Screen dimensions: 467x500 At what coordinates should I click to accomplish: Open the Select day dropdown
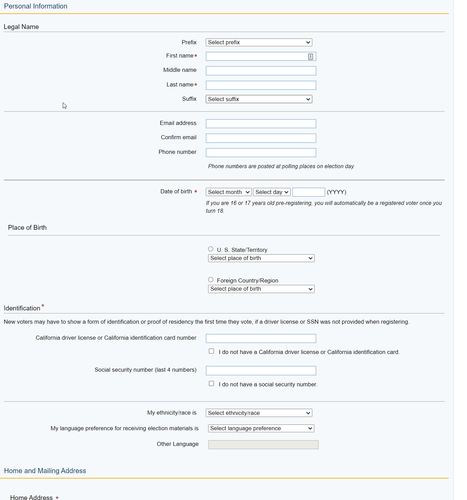coord(272,192)
